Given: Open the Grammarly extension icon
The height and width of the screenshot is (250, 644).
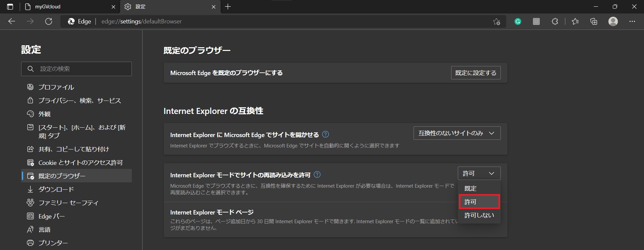Looking at the screenshot, I should pyautogui.click(x=518, y=21).
